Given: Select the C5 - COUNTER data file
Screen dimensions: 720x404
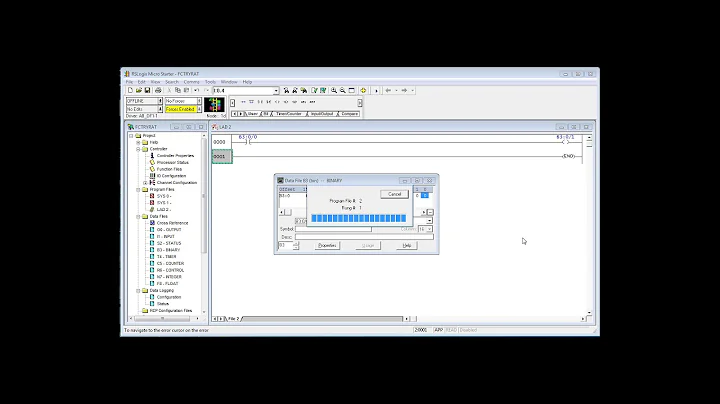Looking at the screenshot, I should pyautogui.click(x=170, y=264).
